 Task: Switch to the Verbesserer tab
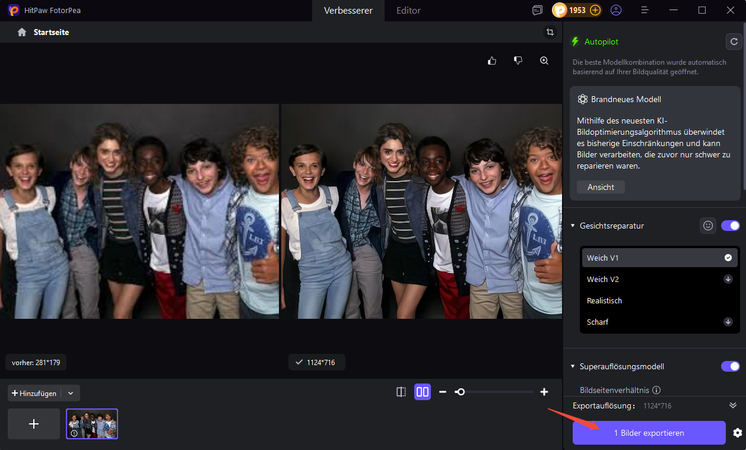coord(348,11)
